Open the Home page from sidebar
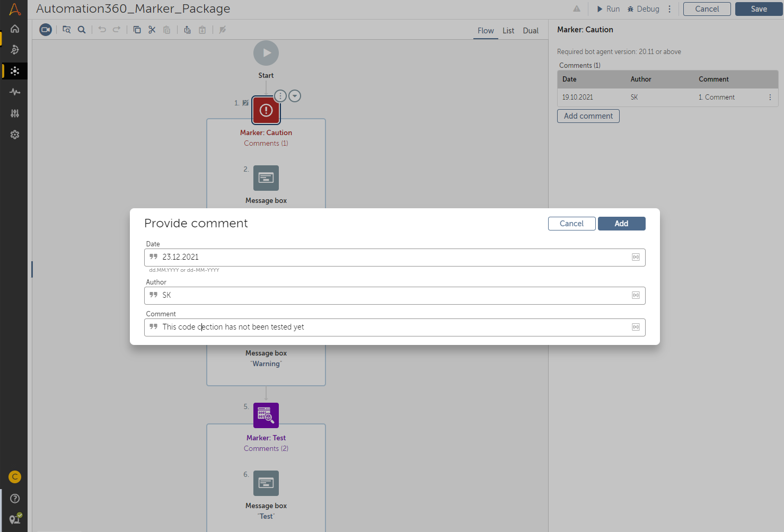This screenshot has width=784, height=532. (15, 29)
